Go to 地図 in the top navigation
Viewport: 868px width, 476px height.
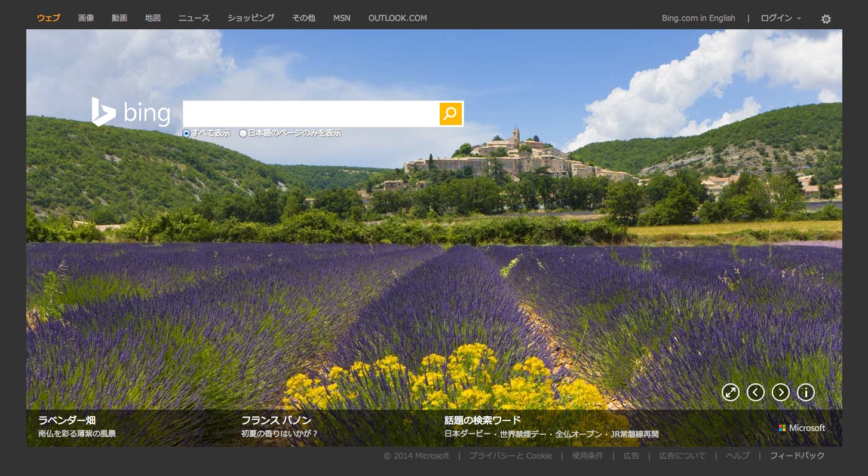tap(153, 18)
